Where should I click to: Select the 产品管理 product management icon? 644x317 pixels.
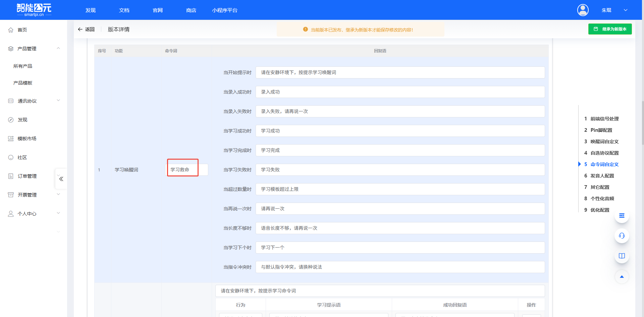(10, 48)
